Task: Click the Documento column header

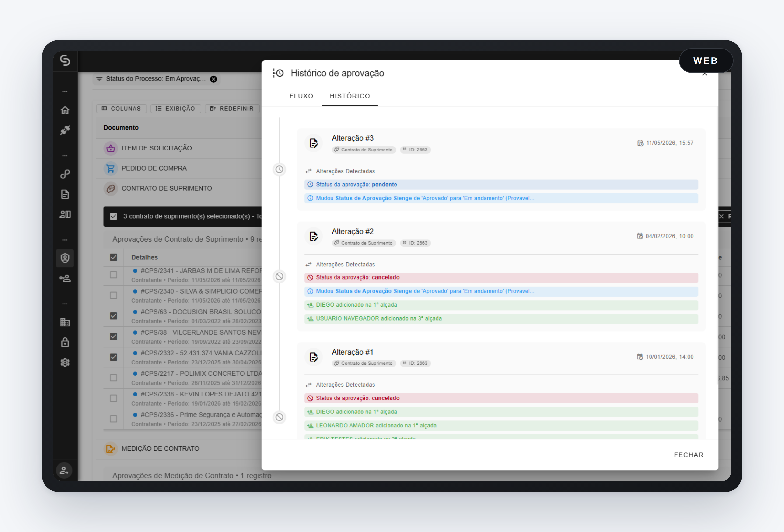Action: coord(121,128)
